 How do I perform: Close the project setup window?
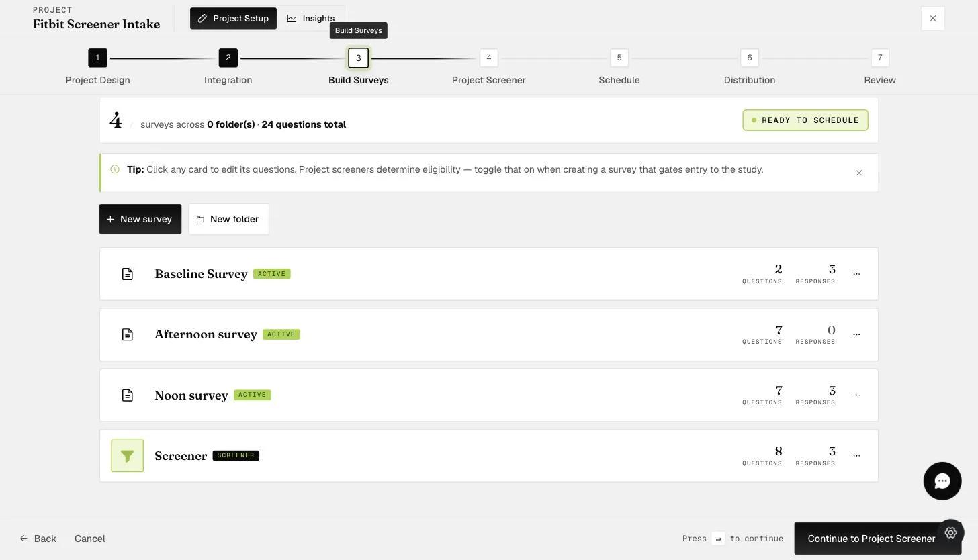(x=933, y=18)
